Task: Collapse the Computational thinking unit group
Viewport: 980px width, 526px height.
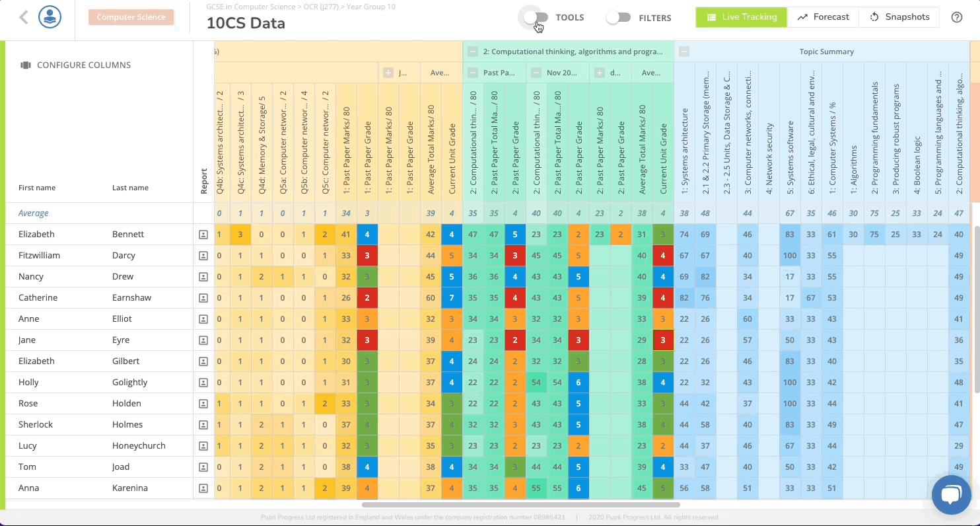Action: click(473, 52)
